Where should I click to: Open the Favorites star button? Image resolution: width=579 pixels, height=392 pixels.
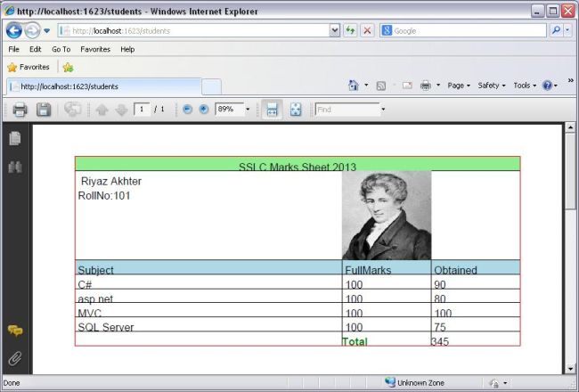click(x=29, y=67)
